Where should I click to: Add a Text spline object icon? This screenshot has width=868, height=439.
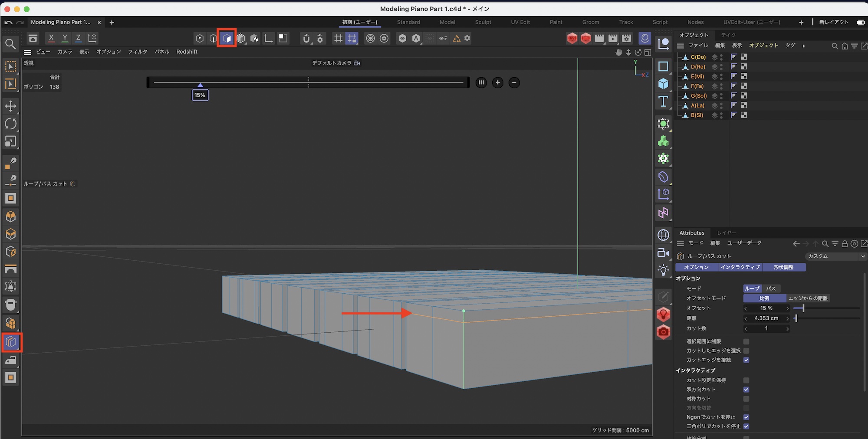tap(663, 102)
